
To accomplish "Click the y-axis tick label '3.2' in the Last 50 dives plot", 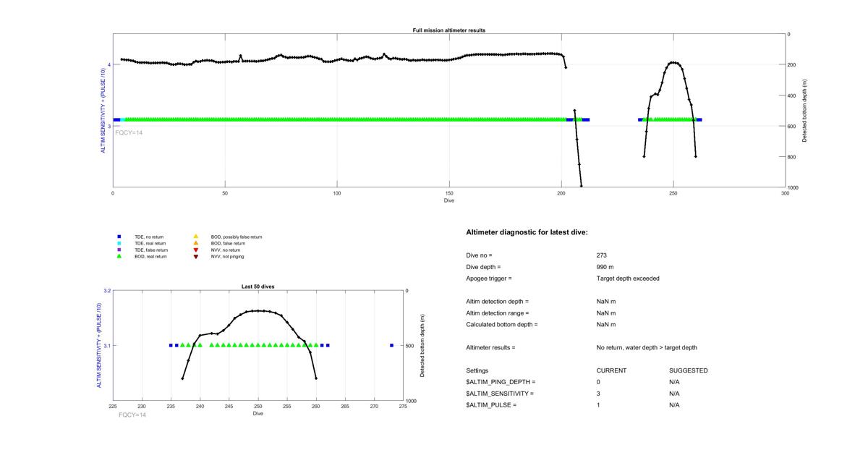I will coord(107,291).
